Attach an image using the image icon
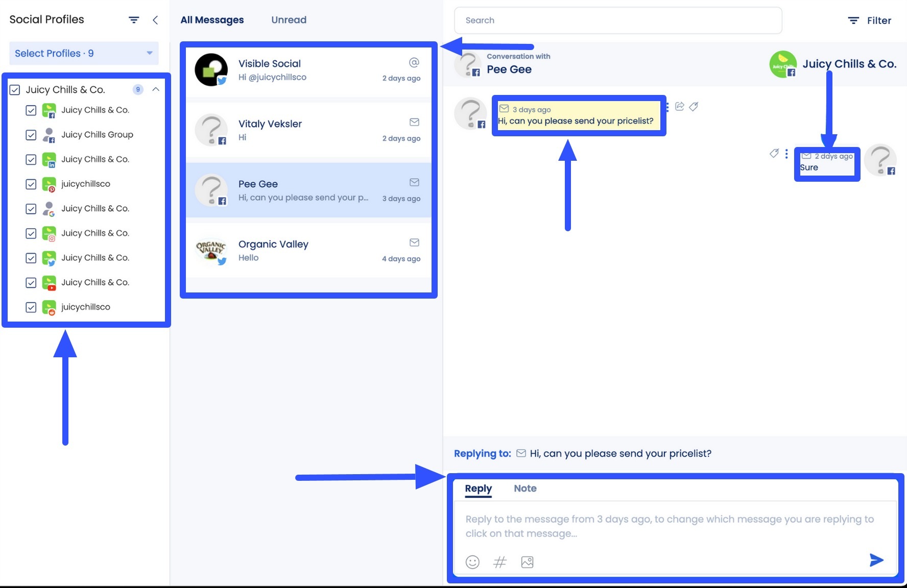This screenshot has width=907, height=588. pos(527,562)
